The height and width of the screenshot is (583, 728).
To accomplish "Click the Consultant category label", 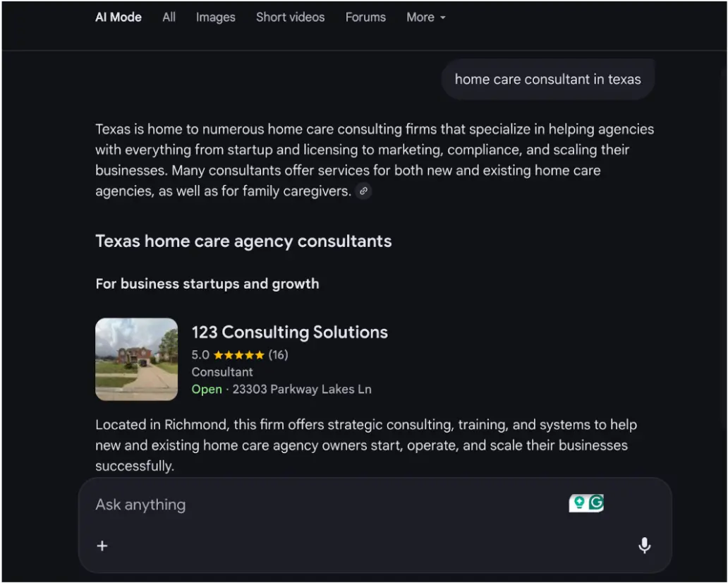I will [222, 372].
